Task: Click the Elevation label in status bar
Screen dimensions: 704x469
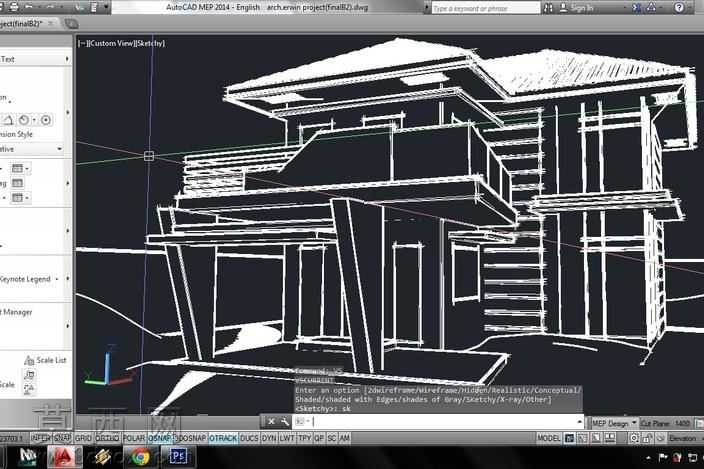Action: pyautogui.click(x=682, y=438)
